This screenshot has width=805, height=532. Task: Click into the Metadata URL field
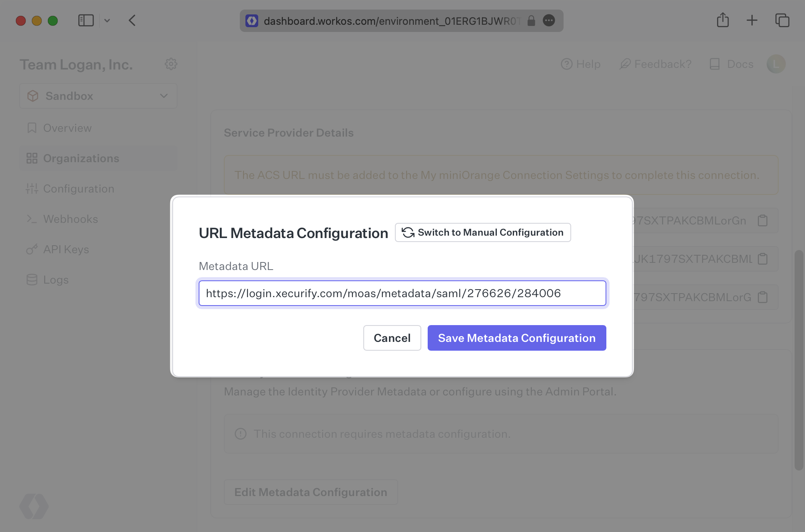point(402,293)
